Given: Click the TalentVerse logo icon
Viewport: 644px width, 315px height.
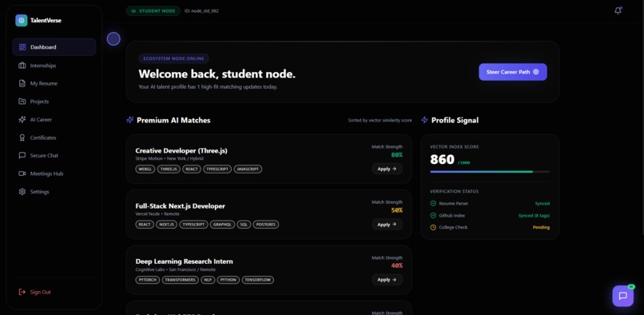Looking at the screenshot, I should [x=22, y=21].
